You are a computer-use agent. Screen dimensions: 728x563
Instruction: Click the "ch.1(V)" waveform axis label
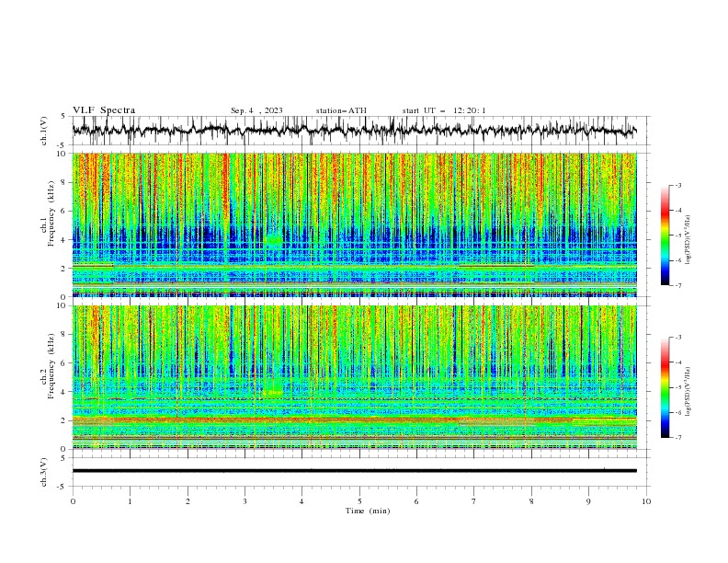44,131
